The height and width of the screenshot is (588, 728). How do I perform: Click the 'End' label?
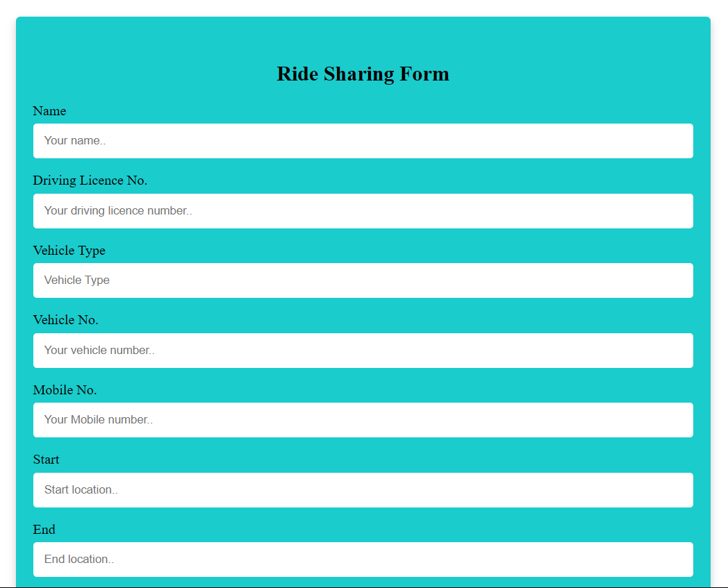[44, 530]
